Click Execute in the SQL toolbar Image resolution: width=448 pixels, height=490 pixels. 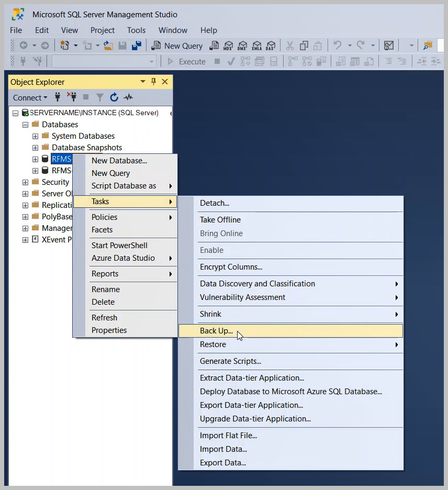pyautogui.click(x=186, y=62)
